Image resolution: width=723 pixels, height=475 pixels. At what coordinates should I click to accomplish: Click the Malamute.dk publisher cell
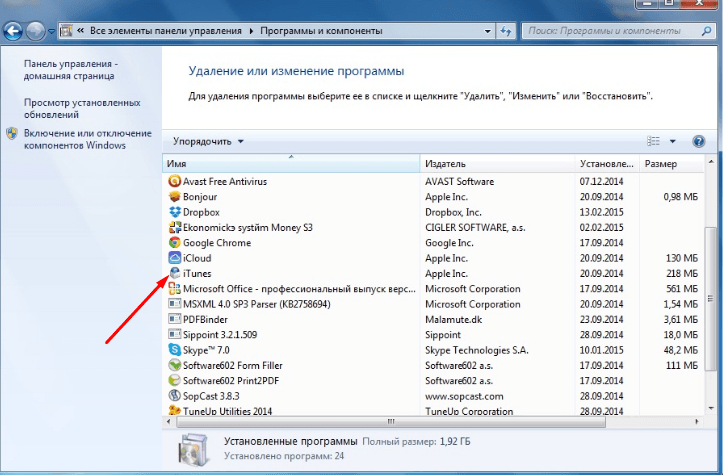tap(453, 319)
